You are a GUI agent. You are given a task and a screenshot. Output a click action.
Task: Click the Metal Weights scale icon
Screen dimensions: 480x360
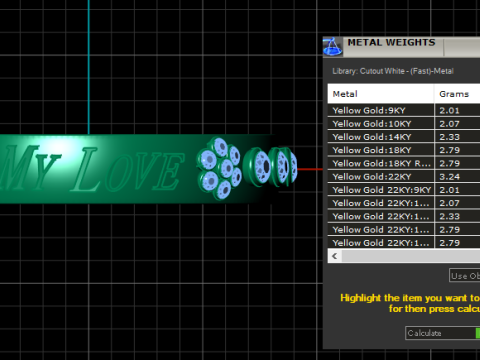pyautogui.click(x=332, y=47)
